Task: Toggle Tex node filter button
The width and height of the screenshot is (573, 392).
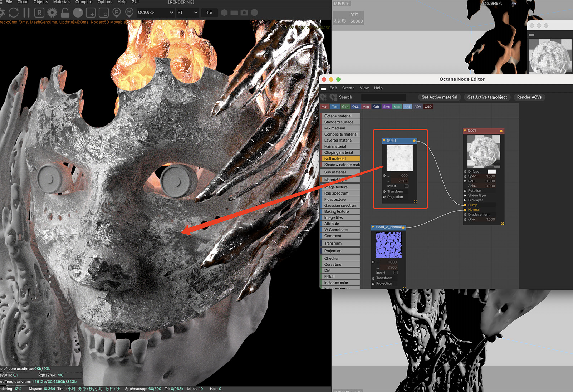Action: 335,107
